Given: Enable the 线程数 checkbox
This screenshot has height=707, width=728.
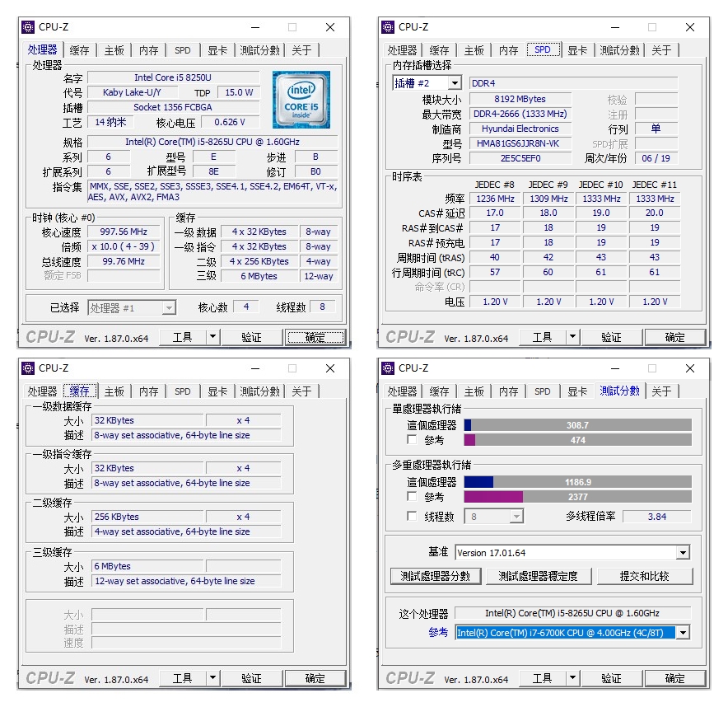Looking at the screenshot, I should click(x=412, y=516).
